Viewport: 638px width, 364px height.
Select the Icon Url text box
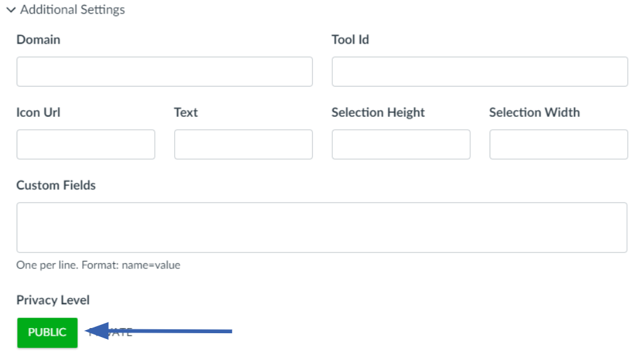tap(86, 144)
